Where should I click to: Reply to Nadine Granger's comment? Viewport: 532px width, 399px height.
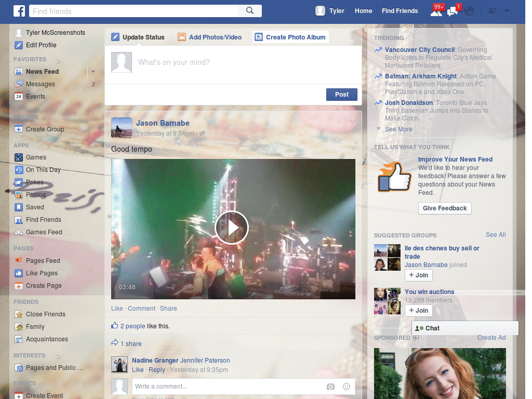click(157, 370)
